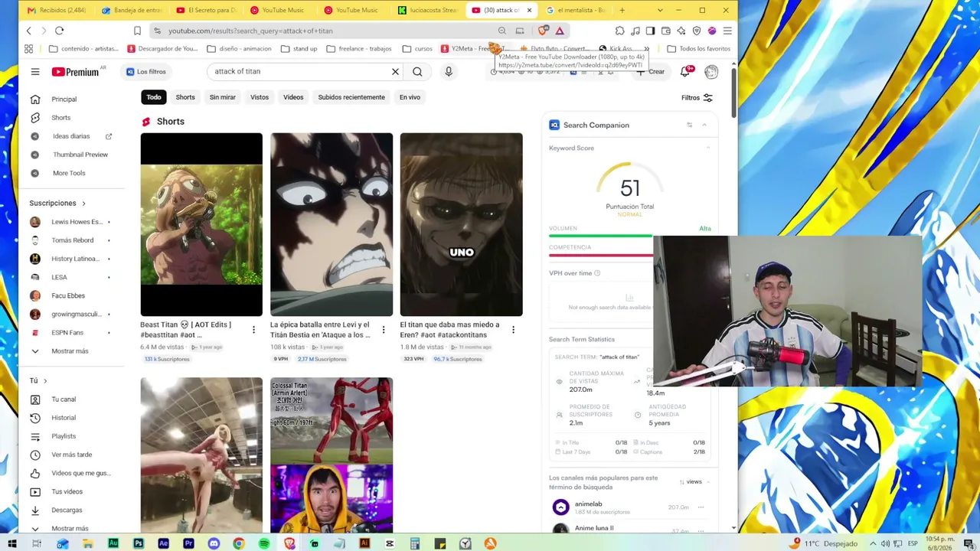Open Search Companion settings sliders icon
This screenshot has width=980, height=551.
tap(689, 125)
